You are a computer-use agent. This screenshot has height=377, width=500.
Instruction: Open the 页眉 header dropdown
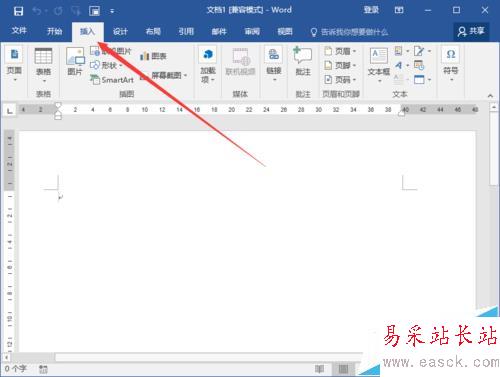(340, 51)
